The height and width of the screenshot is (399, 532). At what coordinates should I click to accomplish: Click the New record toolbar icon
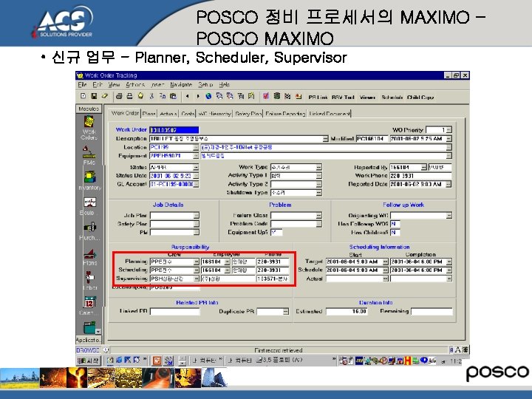[83, 96]
